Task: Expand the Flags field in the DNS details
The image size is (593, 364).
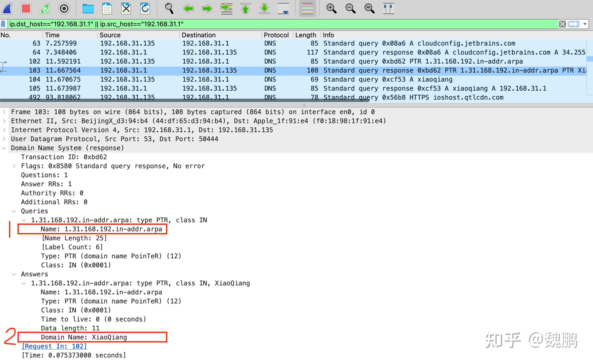Action: 14,166
